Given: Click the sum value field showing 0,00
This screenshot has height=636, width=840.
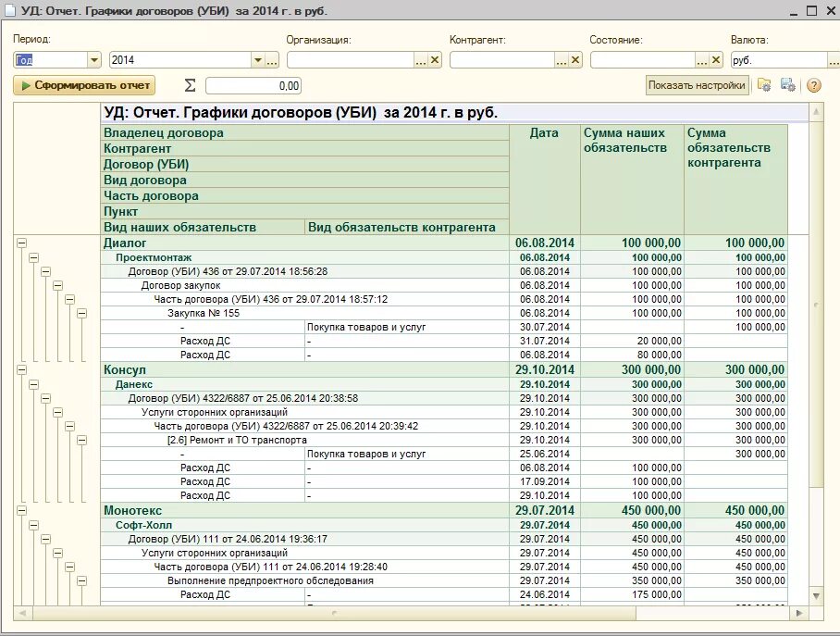Looking at the screenshot, I should (x=253, y=86).
